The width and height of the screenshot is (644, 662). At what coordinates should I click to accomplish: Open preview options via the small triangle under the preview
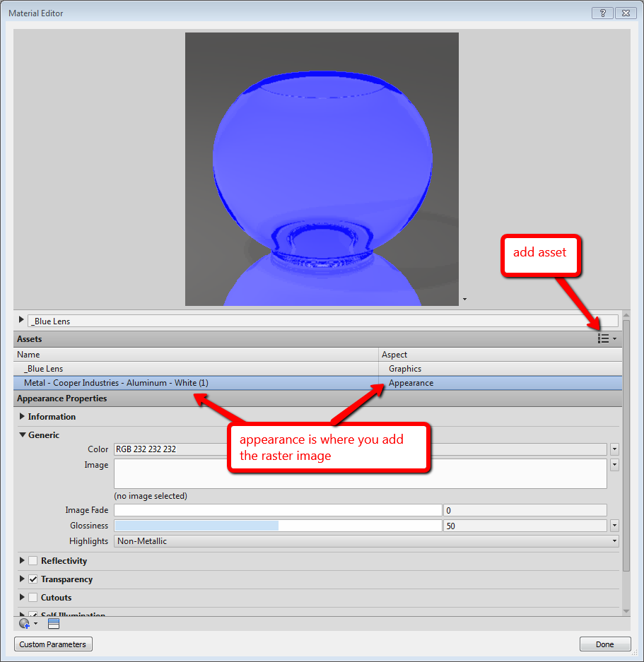(464, 300)
